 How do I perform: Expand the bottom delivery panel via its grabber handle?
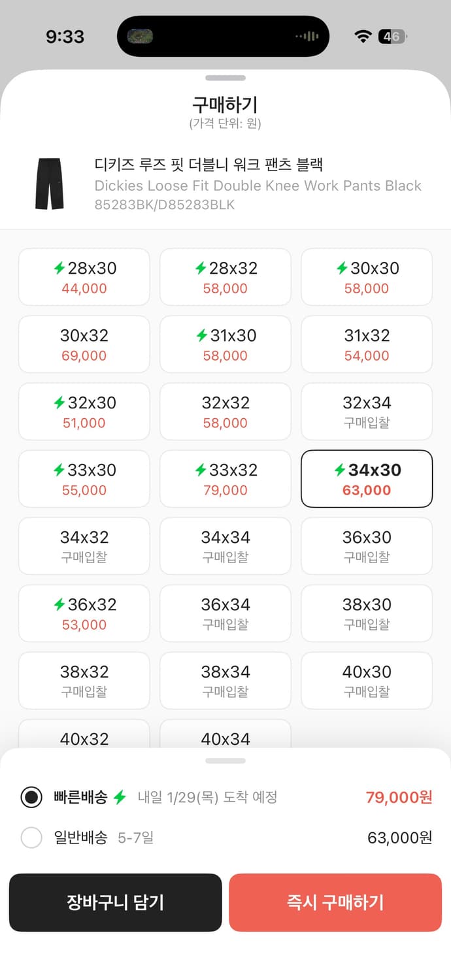point(225,760)
